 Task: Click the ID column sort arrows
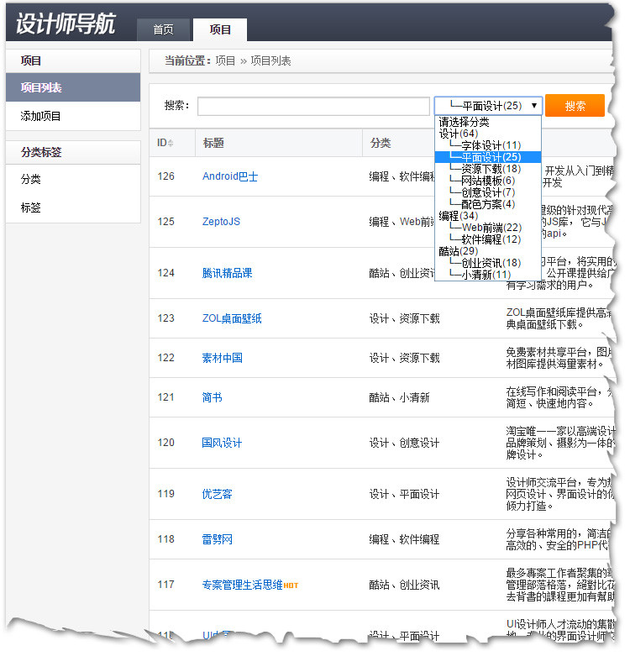[x=171, y=144]
